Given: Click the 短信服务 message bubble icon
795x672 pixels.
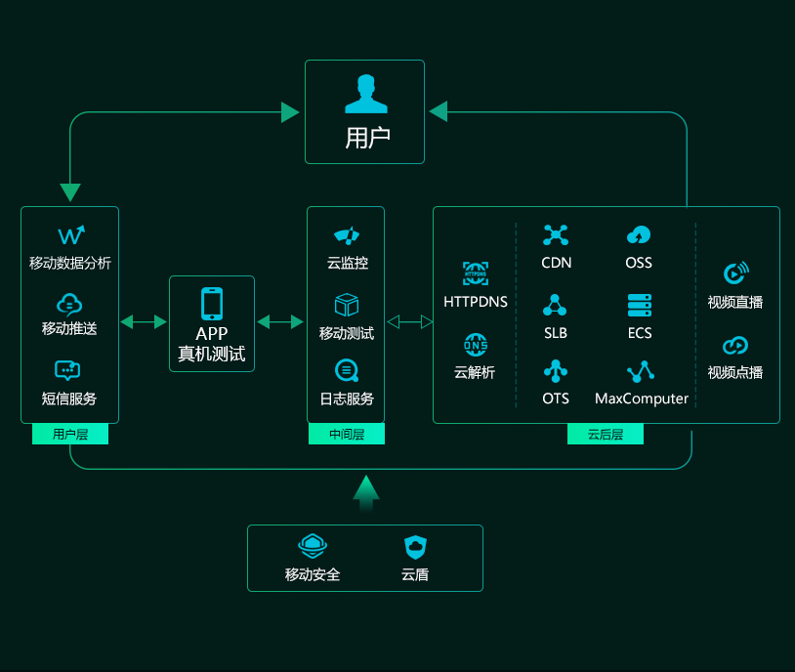Looking at the screenshot, I should click(67, 370).
